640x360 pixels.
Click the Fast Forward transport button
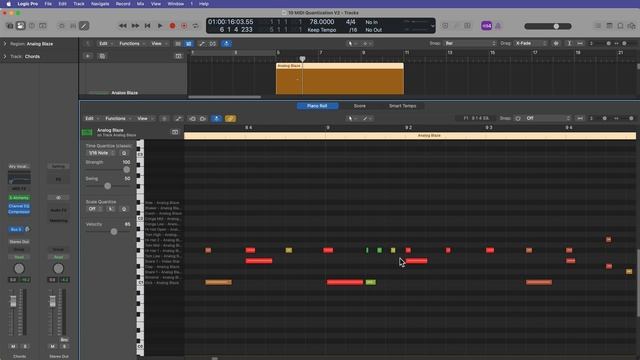(x=135, y=26)
